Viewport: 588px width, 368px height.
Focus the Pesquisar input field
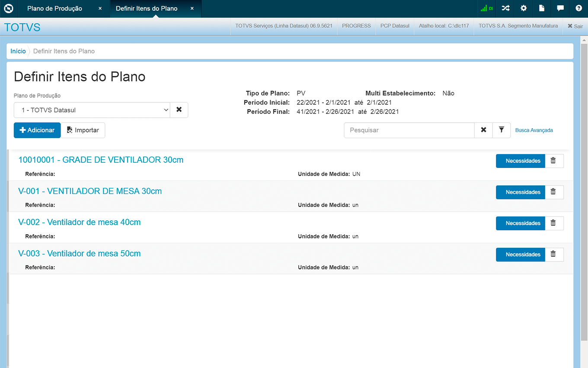pyautogui.click(x=409, y=130)
